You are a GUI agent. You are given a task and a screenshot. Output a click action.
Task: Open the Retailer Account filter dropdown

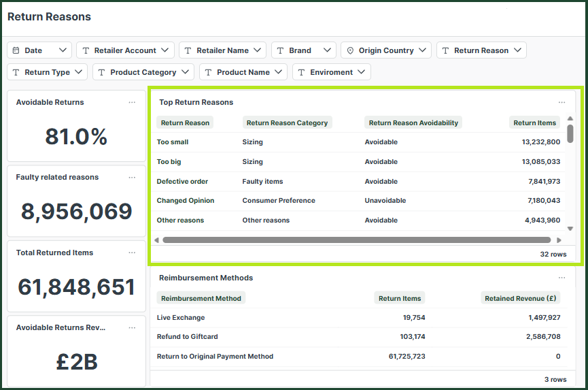click(125, 50)
